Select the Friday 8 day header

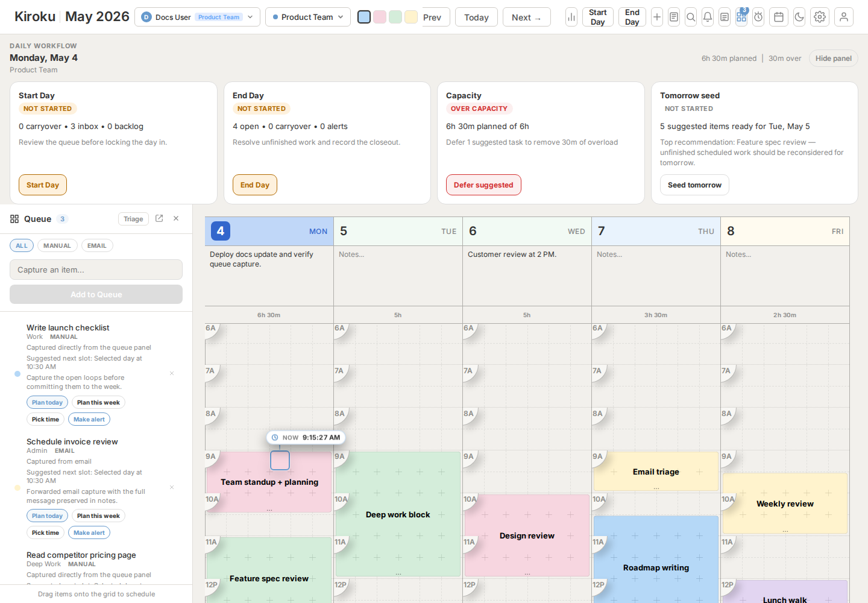(x=785, y=231)
